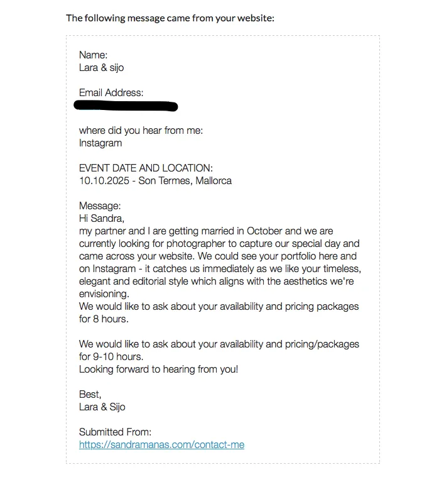The height and width of the screenshot is (504, 422).
Task: Open the sandramanas.com contact-me link
Action: [161, 445]
